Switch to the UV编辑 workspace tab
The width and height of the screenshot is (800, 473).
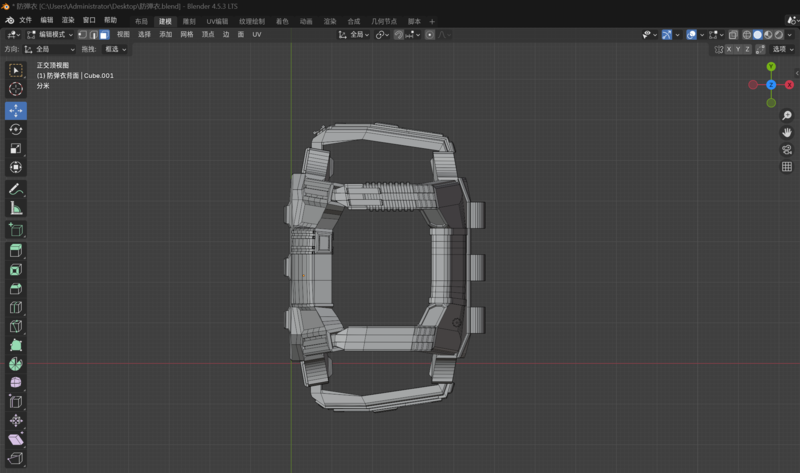pos(217,20)
